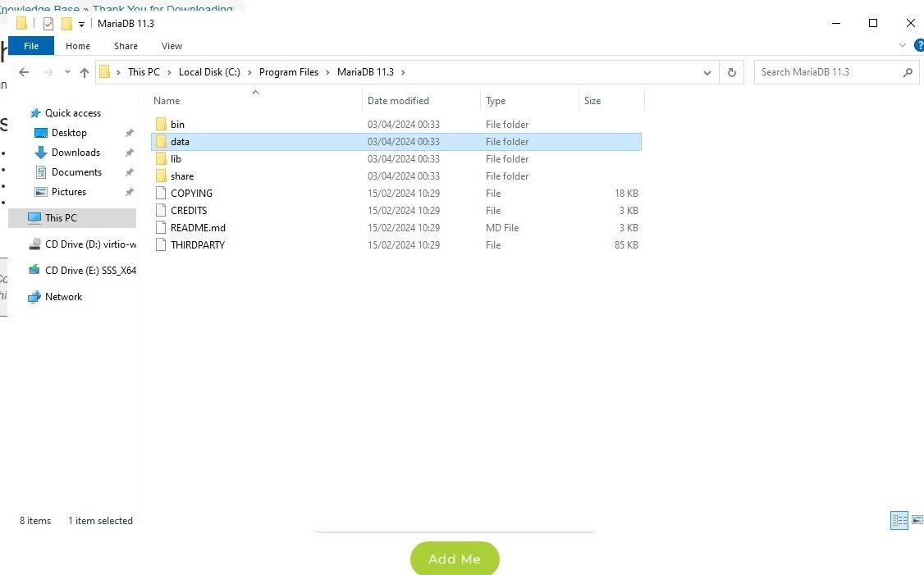
Task: Sort by the Name column header
Action: point(167,101)
